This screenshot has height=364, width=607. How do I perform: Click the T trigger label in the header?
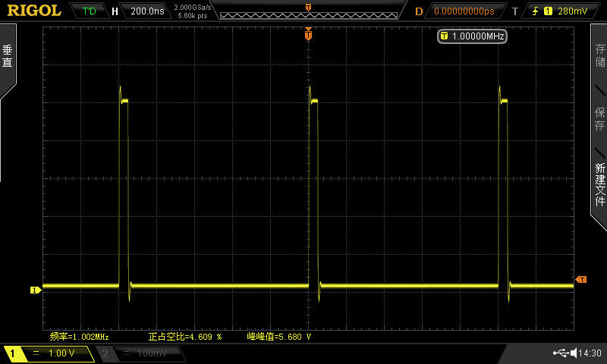tap(515, 11)
